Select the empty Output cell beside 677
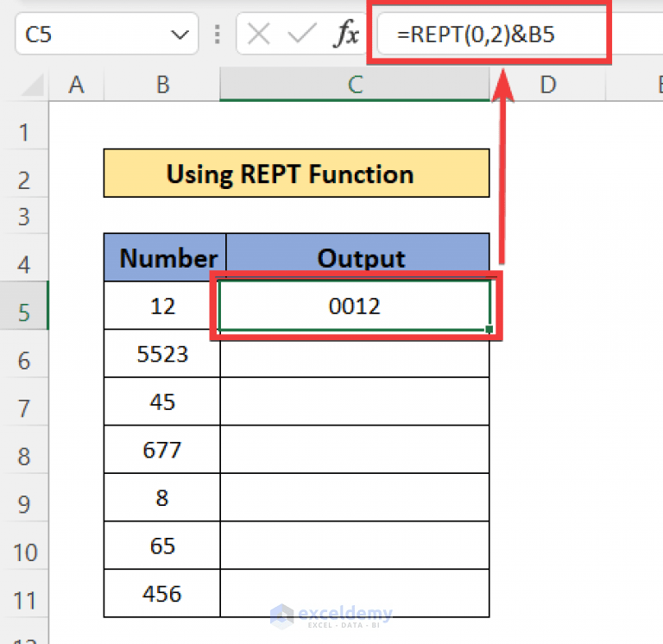This screenshot has width=663, height=644. (x=354, y=449)
